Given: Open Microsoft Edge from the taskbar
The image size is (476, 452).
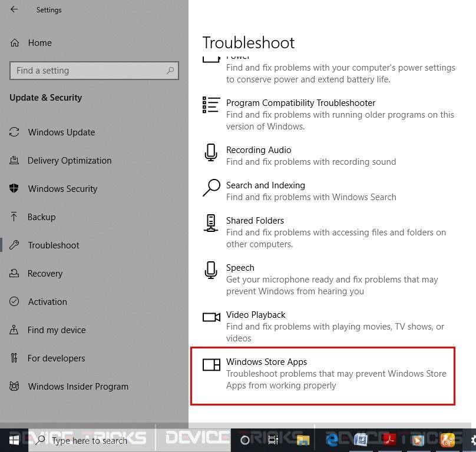Looking at the screenshot, I should pos(331,440).
